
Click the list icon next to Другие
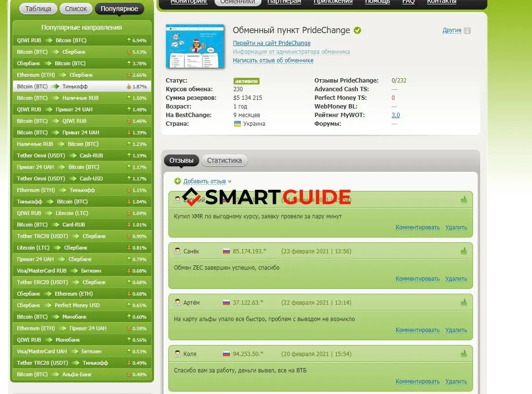point(467,31)
